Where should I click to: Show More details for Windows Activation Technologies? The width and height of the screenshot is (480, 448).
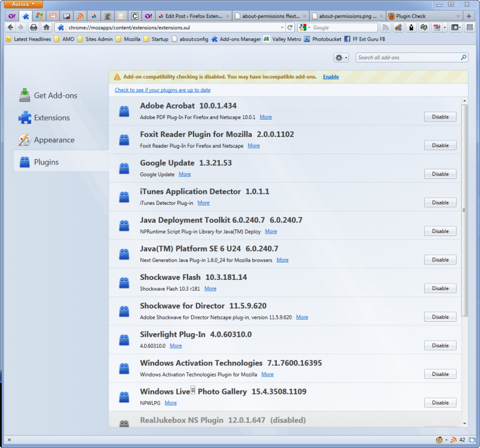(x=267, y=374)
